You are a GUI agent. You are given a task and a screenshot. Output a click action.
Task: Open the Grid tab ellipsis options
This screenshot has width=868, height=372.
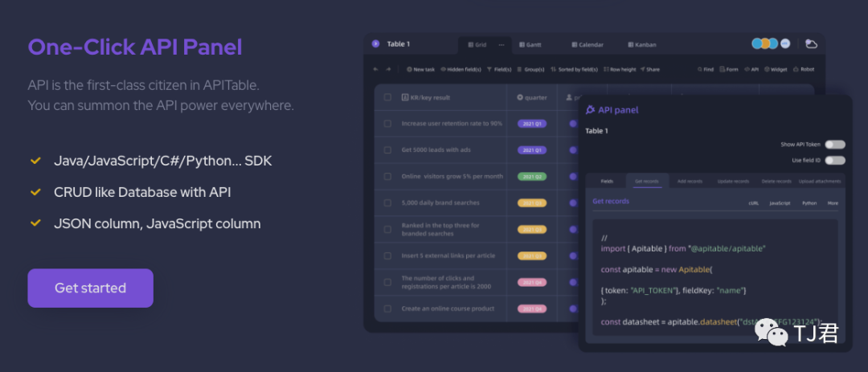pyautogui.click(x=502, y=45)
